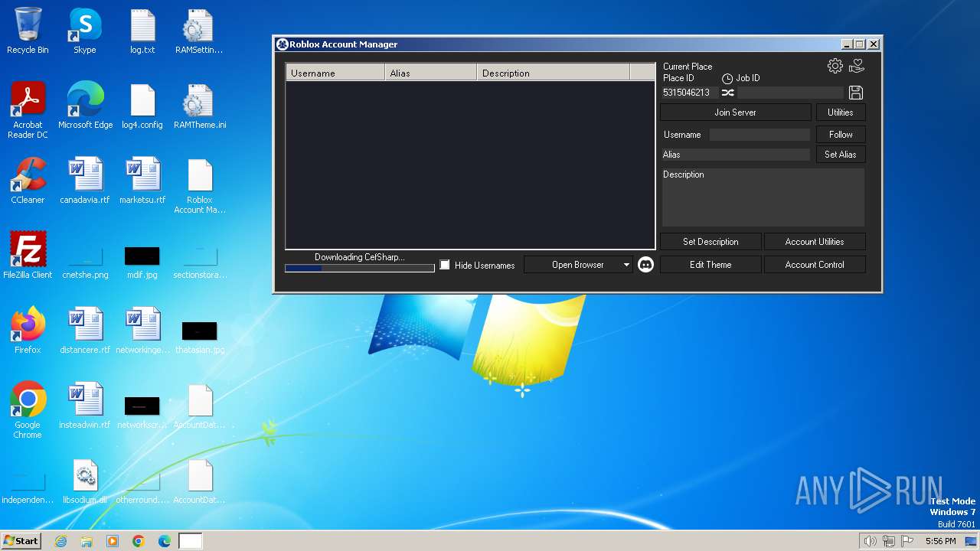The height and width of the screenshot is (551, 980).
Task: Select Firefox desktop shortcut
Action: 28,331
